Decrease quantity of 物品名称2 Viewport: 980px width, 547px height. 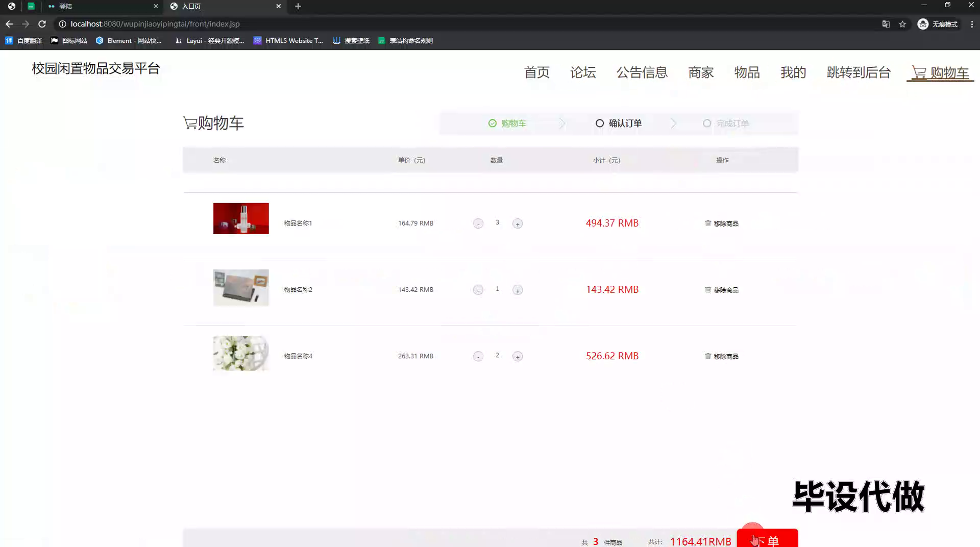(478, 290)
